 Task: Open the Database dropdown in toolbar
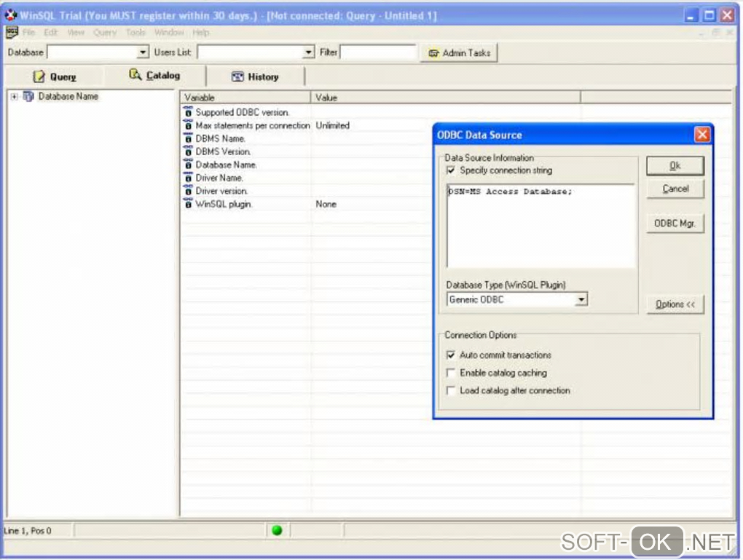click(x=143, y=52)
